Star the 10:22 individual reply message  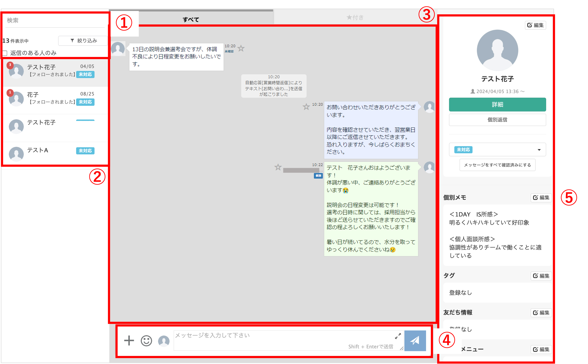[x=278, y=167]
